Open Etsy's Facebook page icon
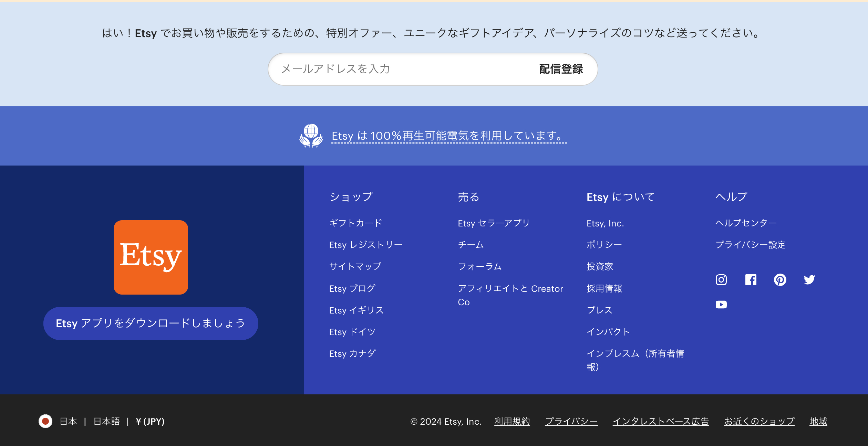Viewport: 868px width, 446px height. coord(751,280)
